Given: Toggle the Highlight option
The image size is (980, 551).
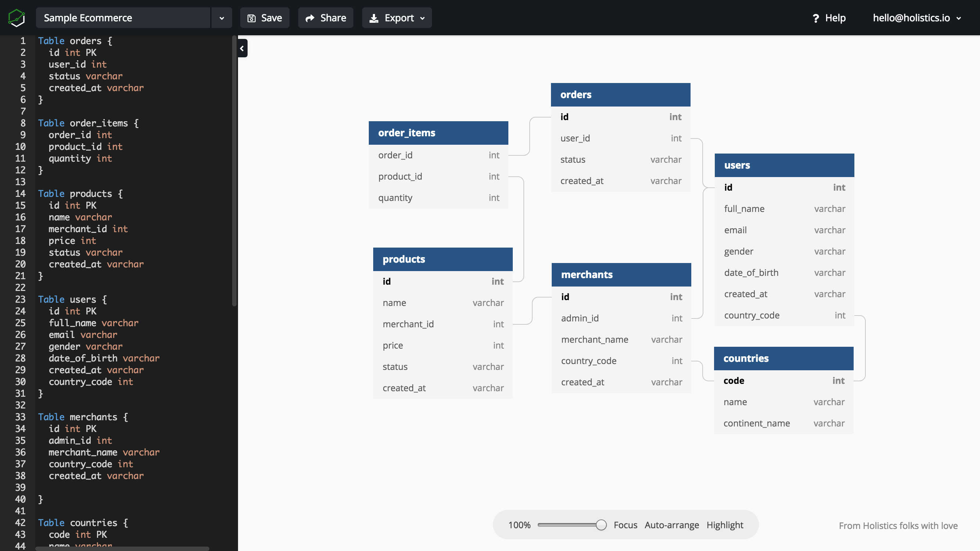Looking at the screenshot, I should point(725,524).
